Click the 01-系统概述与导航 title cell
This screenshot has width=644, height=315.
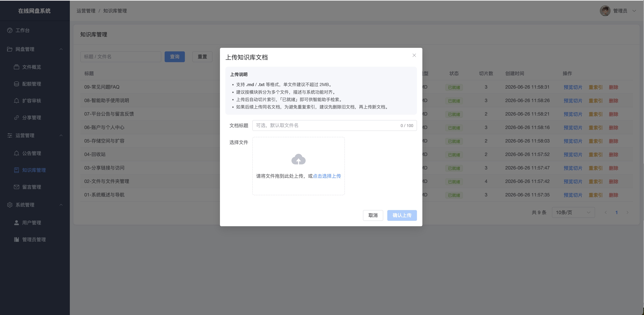click(x=104, y=195)
